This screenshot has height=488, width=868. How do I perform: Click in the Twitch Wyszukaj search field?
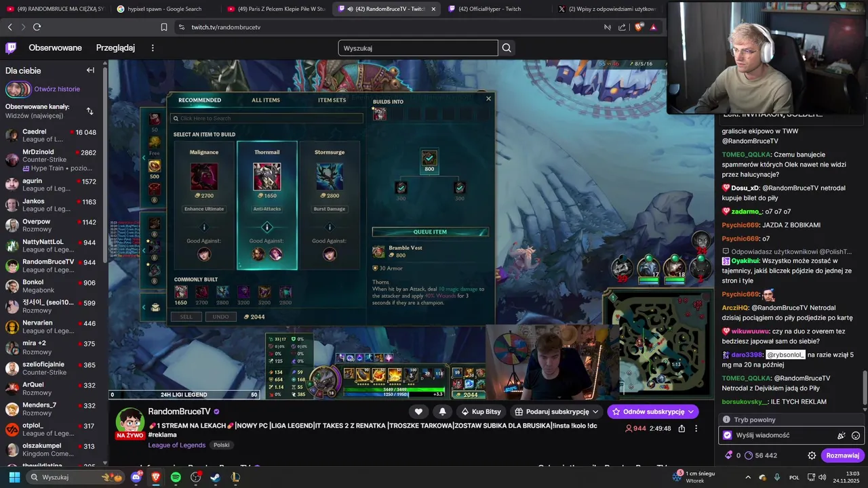tap(418, 48)
